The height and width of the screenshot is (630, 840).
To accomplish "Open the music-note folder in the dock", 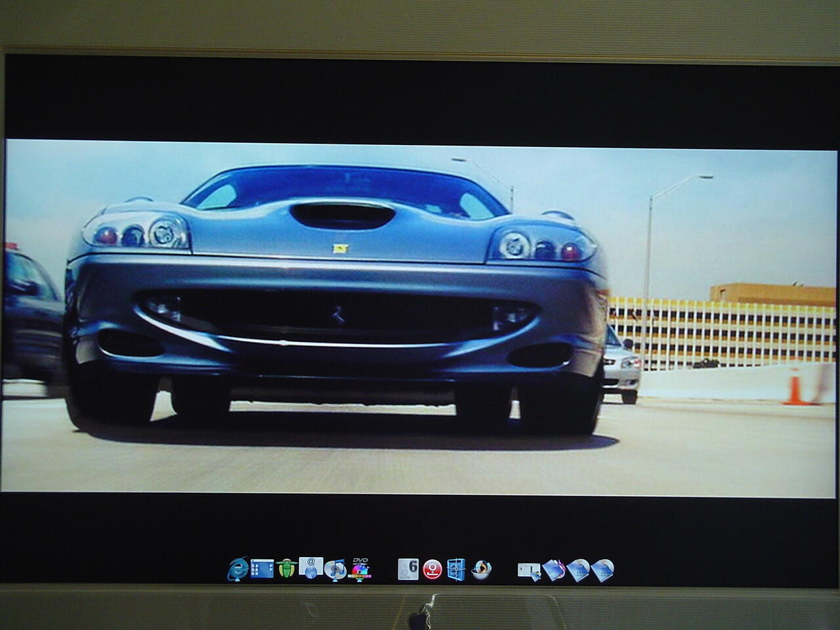I will tap(554, 570).
